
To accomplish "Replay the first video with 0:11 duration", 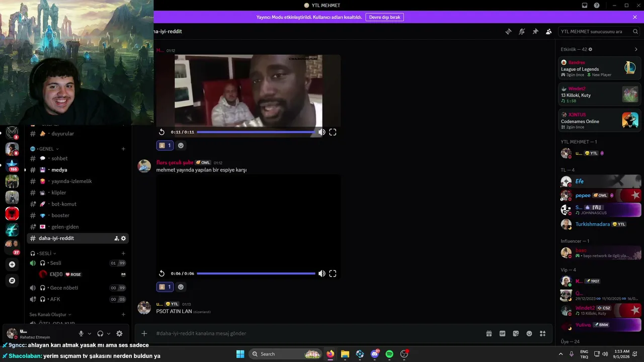I will click(162, 132).
